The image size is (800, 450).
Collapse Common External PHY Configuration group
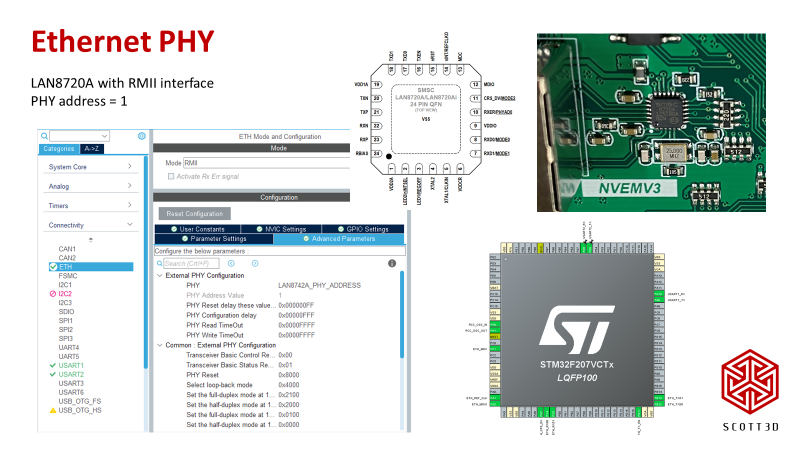click(160, 345)
